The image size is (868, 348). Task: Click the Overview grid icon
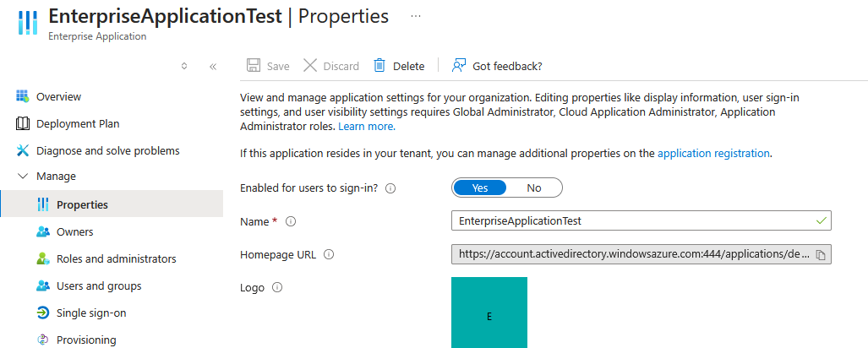pos(23,96)
